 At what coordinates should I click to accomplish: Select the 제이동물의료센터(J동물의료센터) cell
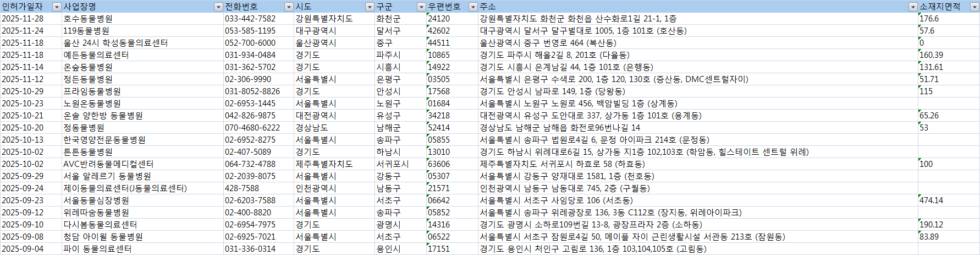[x=142, y=188]
